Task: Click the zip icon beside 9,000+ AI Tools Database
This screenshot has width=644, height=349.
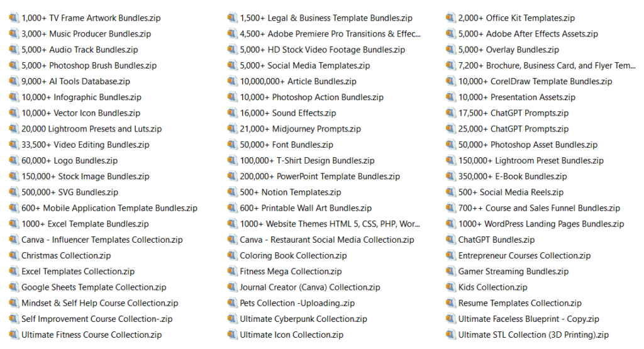Action: [14, 81]
